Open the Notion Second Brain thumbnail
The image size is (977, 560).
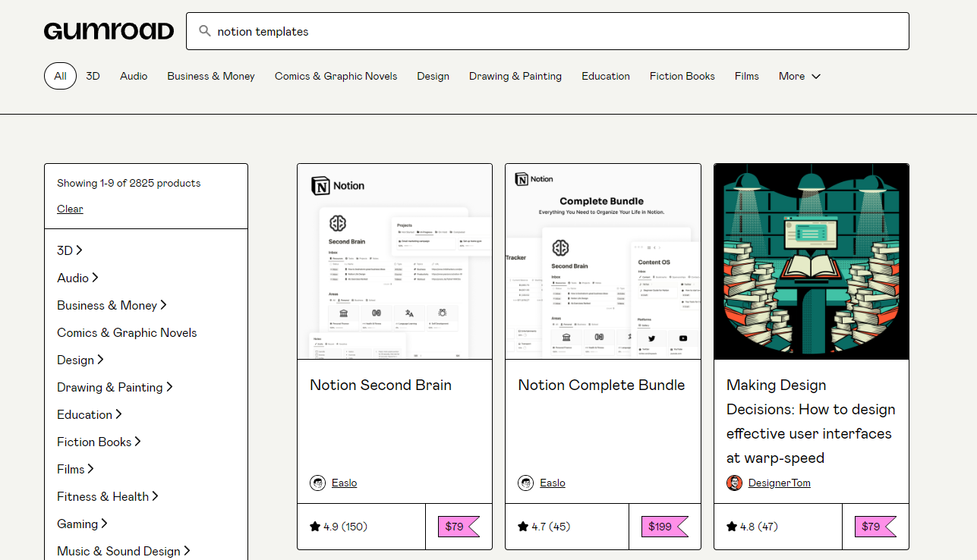click(x=395, y=262)
